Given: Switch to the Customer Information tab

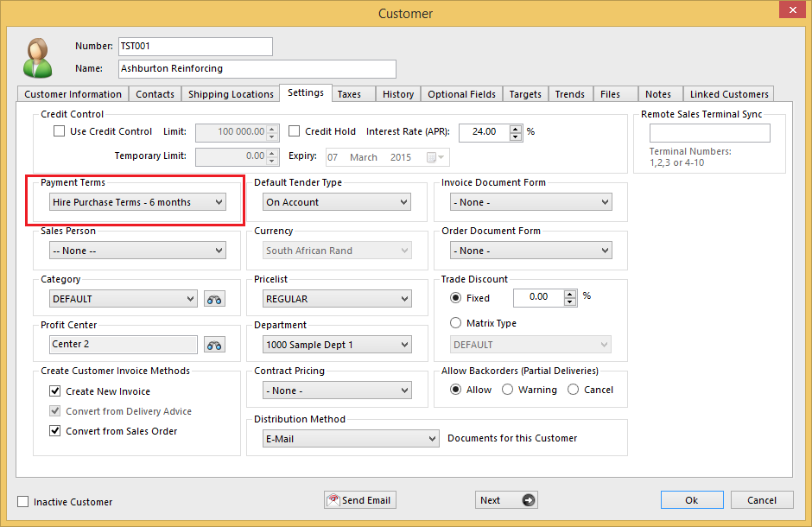Looking at the screenshot, I should click(x=73, y=94).
